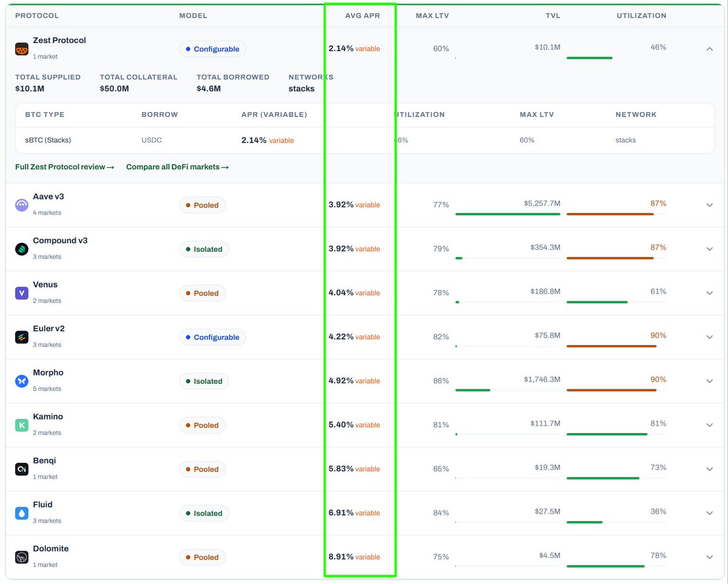This screenshot has width=728, height=584.
Task: Click the Configurable badge on Zest Protocol
Action: point(212,49)
